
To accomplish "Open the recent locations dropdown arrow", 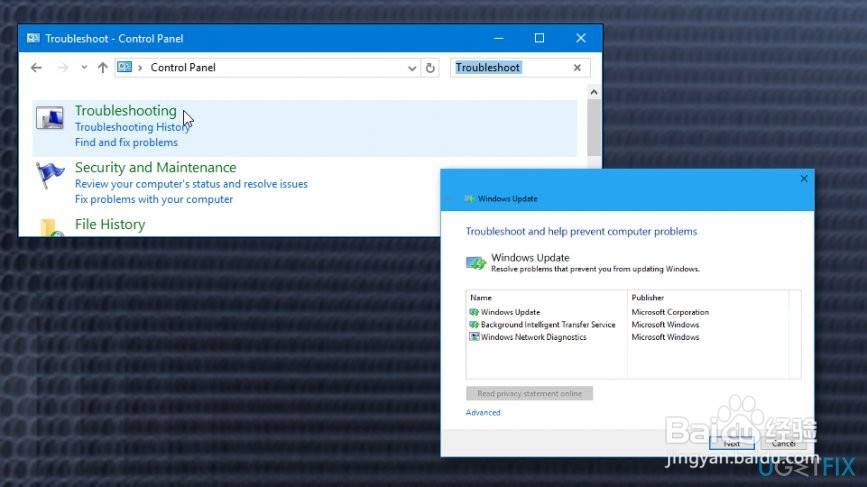I will [x=84, y=67].
